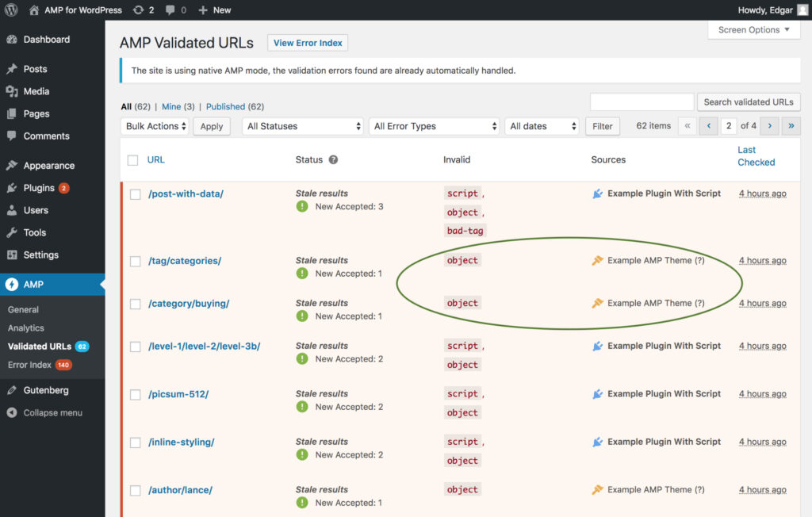Focus the validated URLs search field

(x=642, y=102)
